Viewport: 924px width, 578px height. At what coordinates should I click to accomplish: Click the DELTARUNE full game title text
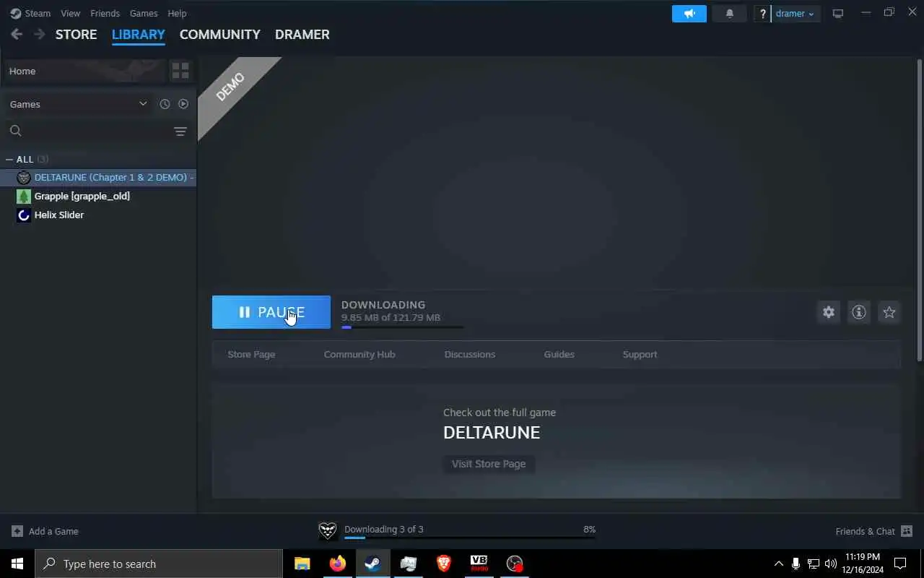(x=492, y=433)
